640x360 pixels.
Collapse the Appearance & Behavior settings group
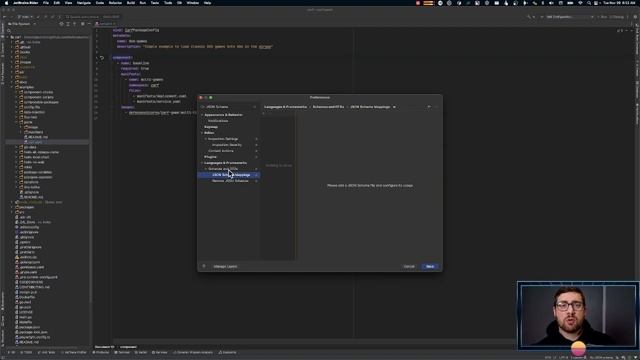click(202, 115)
